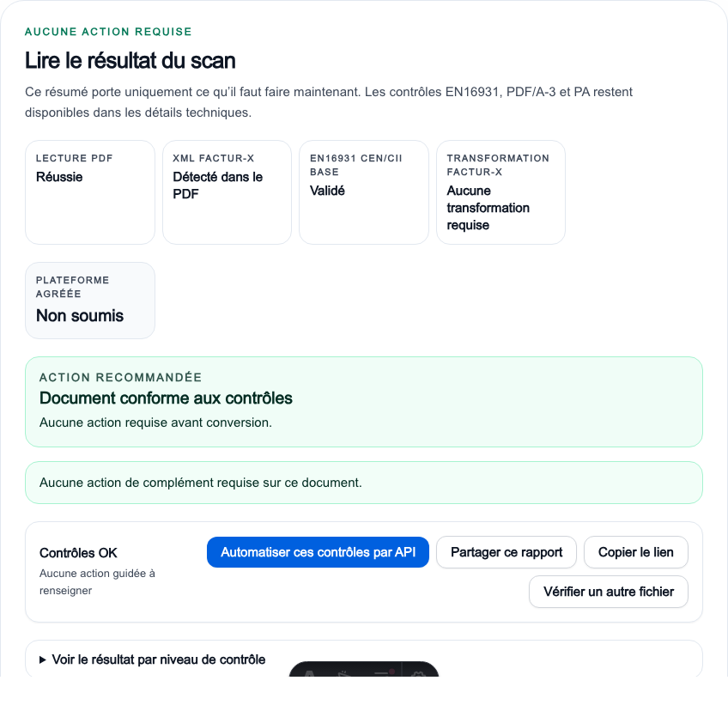Click the Action recommandée green panel

(x=364, y=402)
